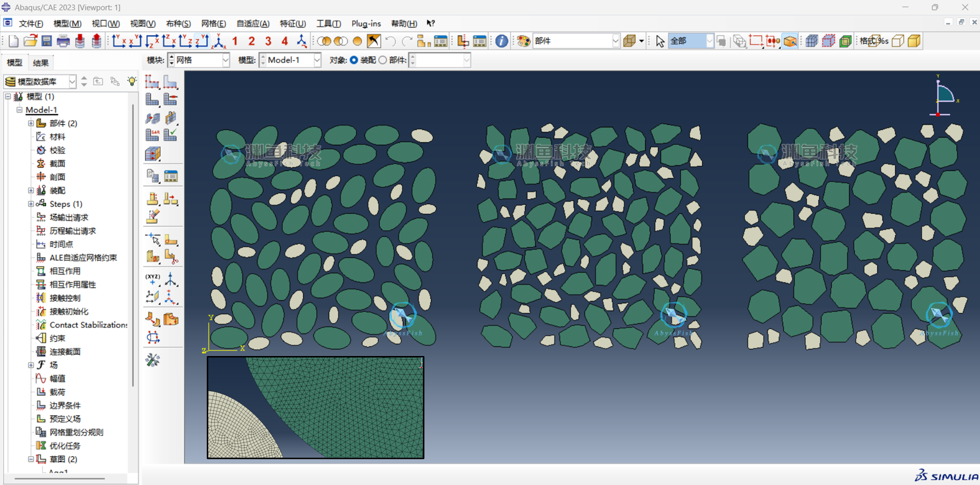
Task: Open the 帮助(H) menu
Action: point(404,24)
